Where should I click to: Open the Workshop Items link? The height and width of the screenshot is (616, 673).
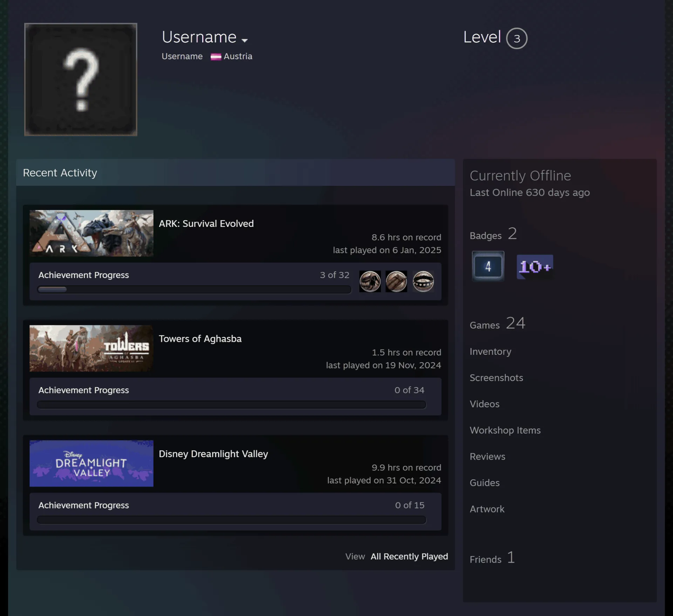[x=505, y=430]
